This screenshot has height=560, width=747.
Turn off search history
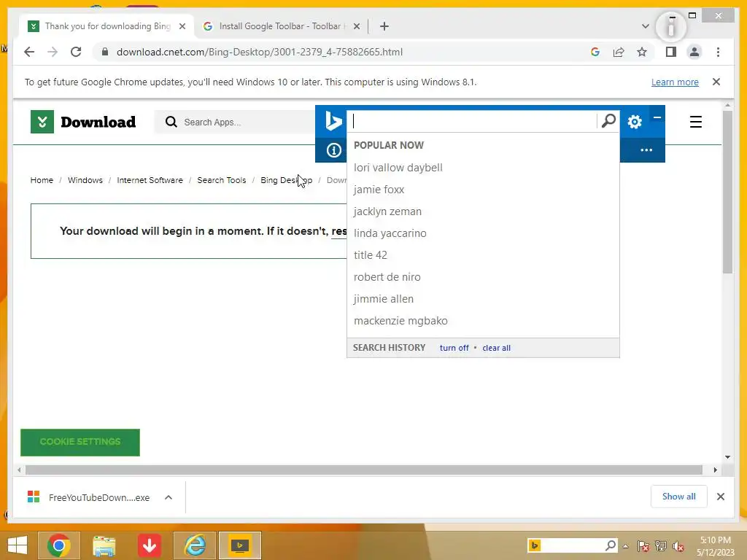tap(454, 348)
